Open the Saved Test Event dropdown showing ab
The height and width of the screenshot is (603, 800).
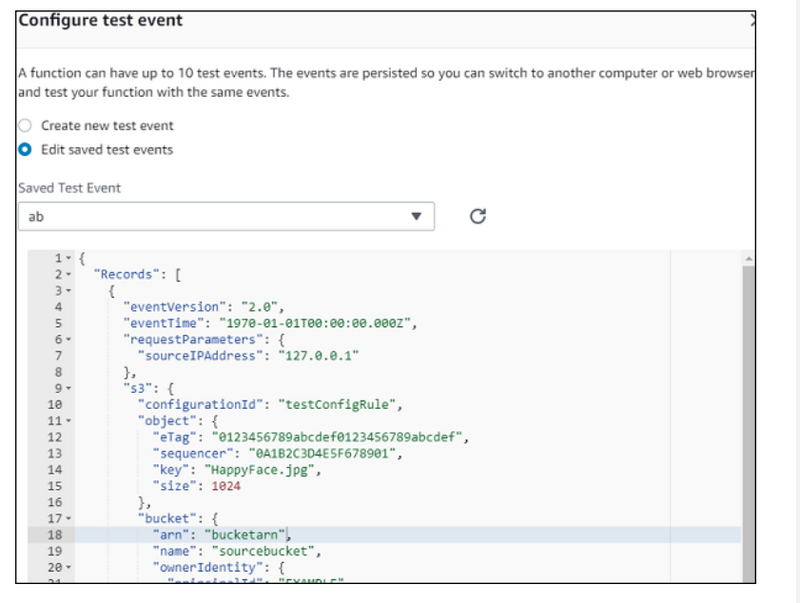[226, 216]
